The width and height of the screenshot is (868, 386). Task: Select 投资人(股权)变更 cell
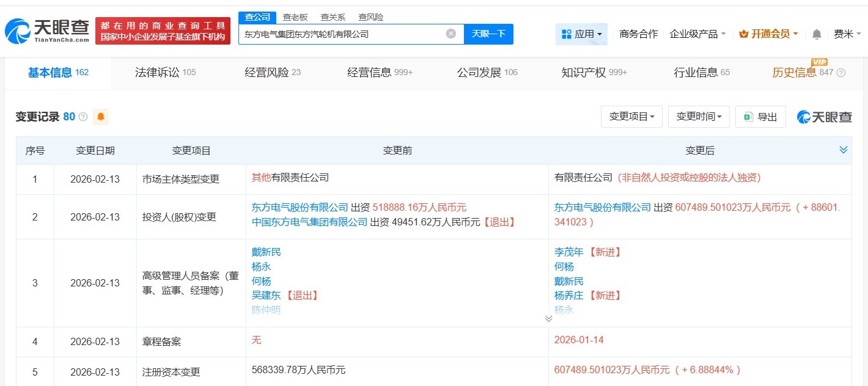click(x=191, y=217)
